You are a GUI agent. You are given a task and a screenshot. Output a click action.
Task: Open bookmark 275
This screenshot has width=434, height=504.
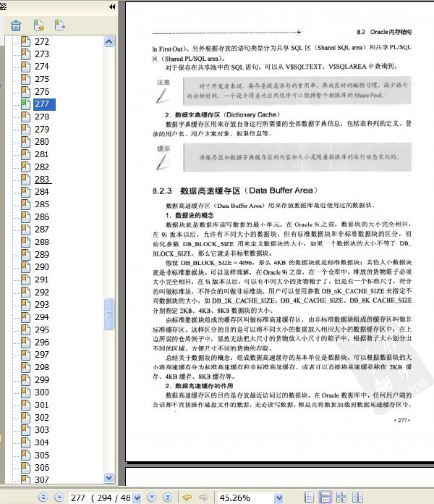[42, 79]
